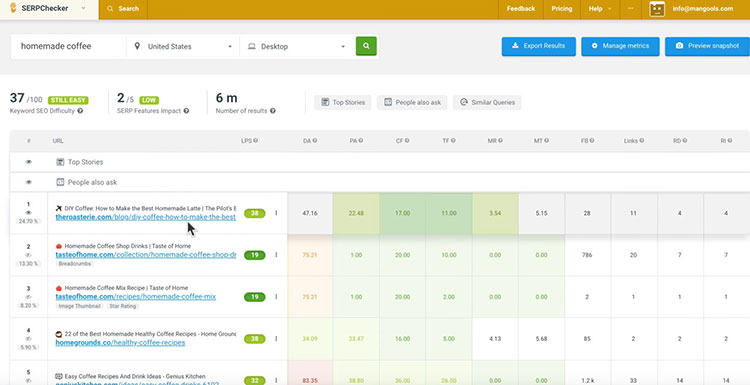Screen dimensions: 750x385
Task: Toggle eye visibility for result 4
Action: 29,338
